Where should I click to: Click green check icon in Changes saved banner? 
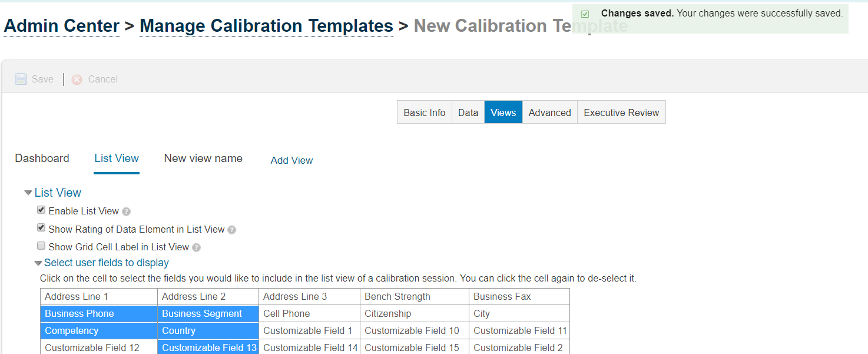(x=585, y=14)
